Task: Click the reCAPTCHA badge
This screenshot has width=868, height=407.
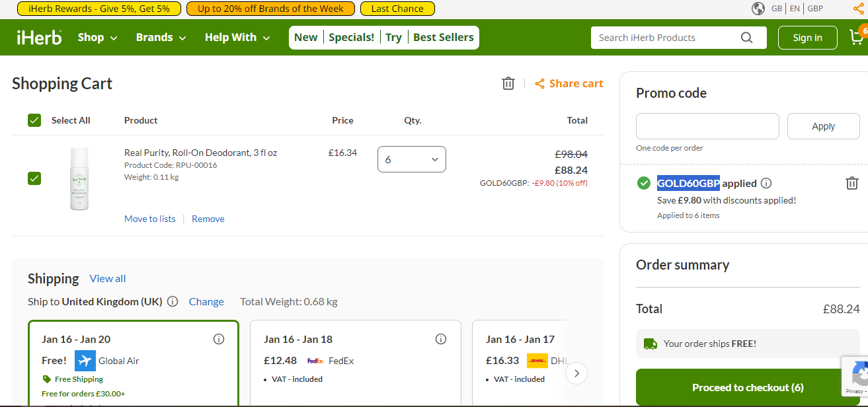Action: coord(854,377)
